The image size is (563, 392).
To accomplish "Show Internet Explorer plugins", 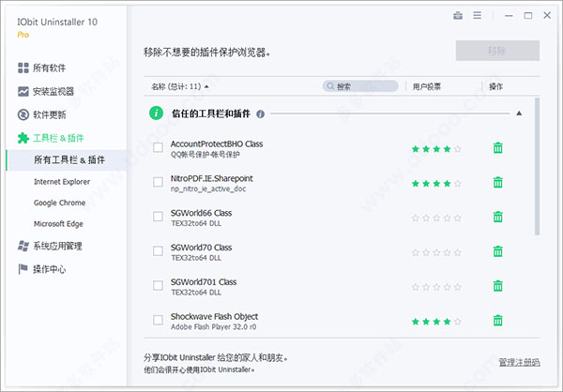I will [x=62, y=182].
